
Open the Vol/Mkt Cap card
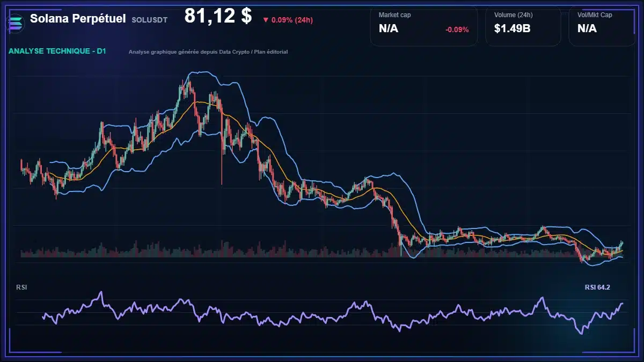tap(602, 26)
